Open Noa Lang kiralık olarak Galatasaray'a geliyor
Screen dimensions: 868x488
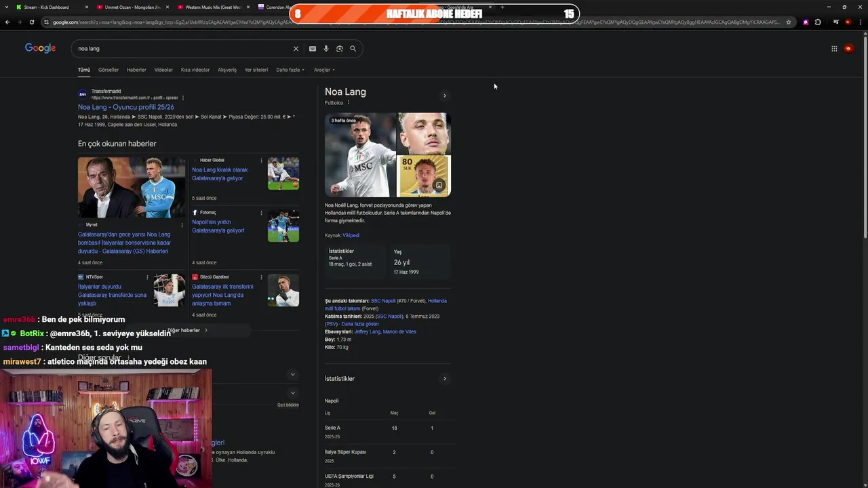[220, 174]
